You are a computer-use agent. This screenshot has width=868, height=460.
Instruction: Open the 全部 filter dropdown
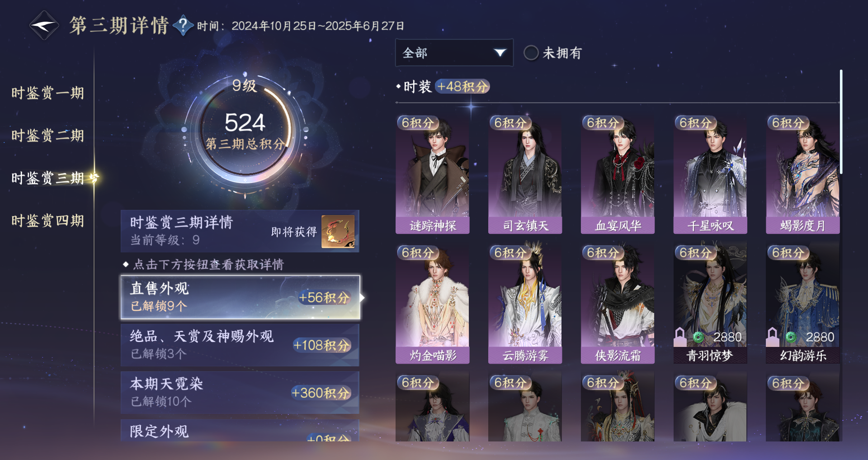[x=454, y=52]
